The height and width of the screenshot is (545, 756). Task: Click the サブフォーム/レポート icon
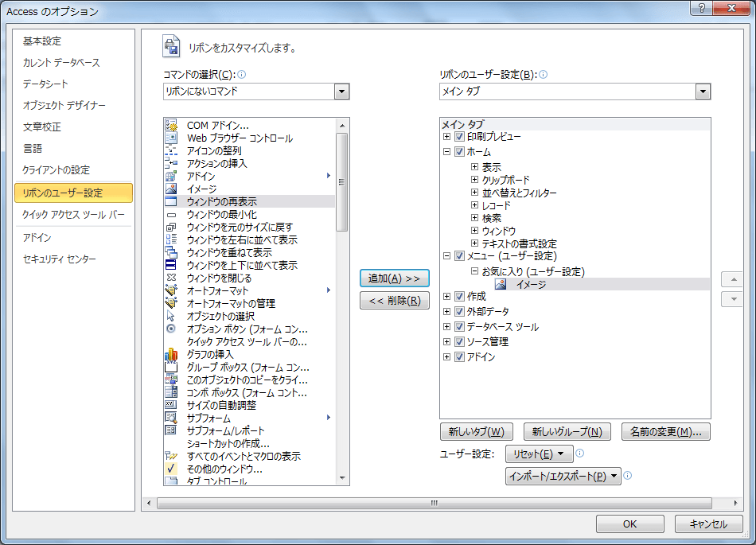[171, 430]
